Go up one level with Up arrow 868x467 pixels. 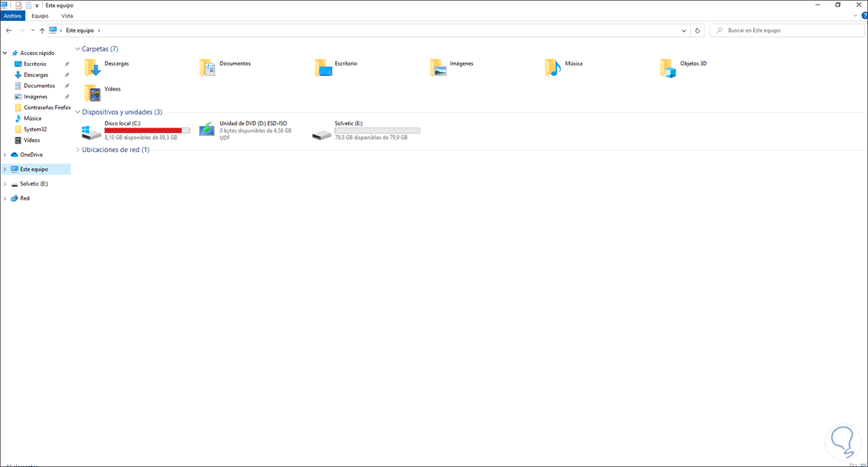[x=42, y=30]
